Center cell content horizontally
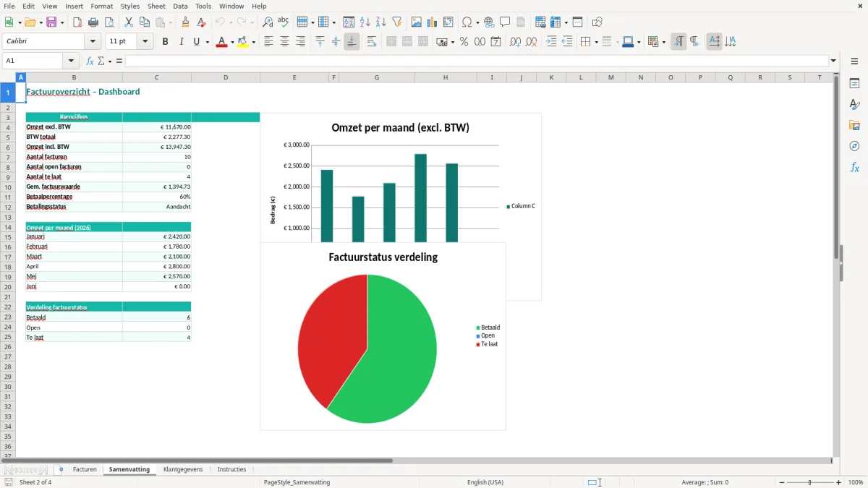Viewport: 868px width, 488px height. click(285, 42)
